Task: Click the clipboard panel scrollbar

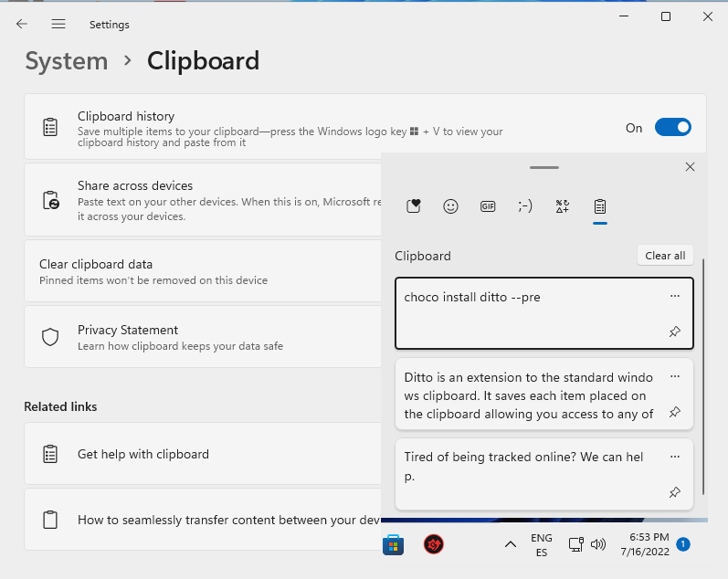Action: 703,377
